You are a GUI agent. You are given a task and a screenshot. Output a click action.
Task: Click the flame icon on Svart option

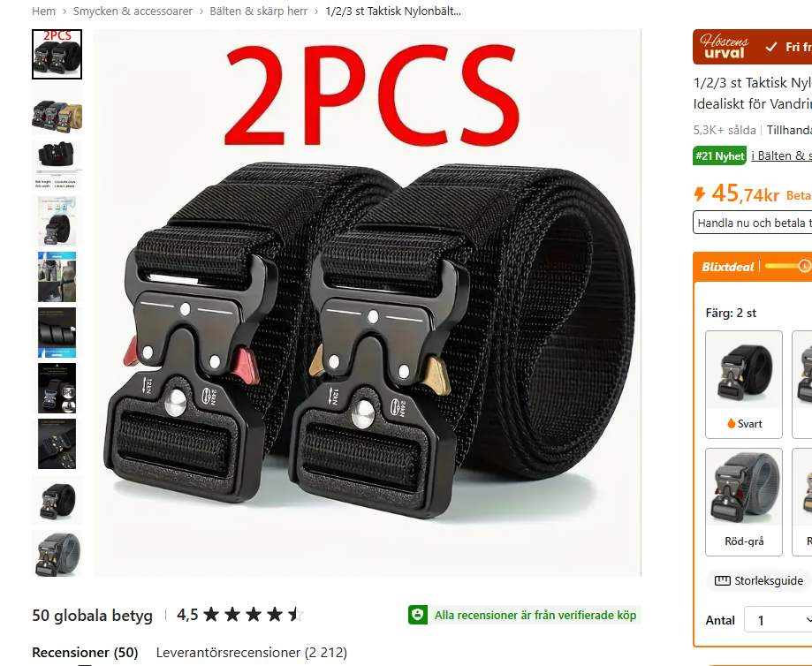point(732,424)
